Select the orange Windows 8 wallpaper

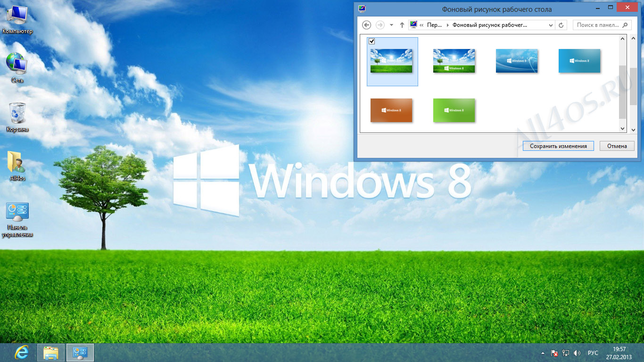click(391, 110)
